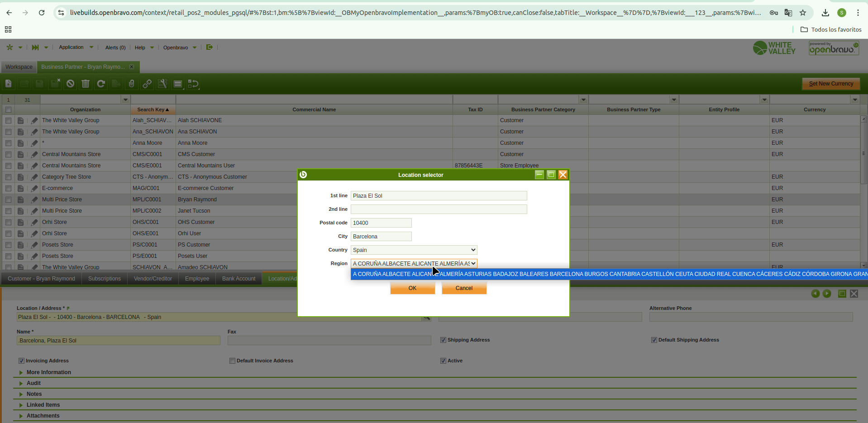This screenshot has width=868, height=423.
Task: Click the chain link toolbar icon
Action: [147, 84]
